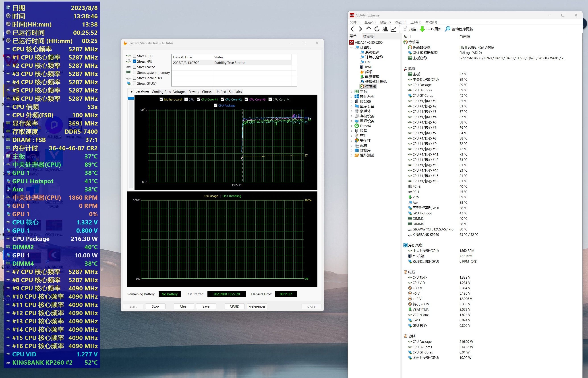
Task: Collapse the 计算机 tree node
Action: [x=352, y=47]
